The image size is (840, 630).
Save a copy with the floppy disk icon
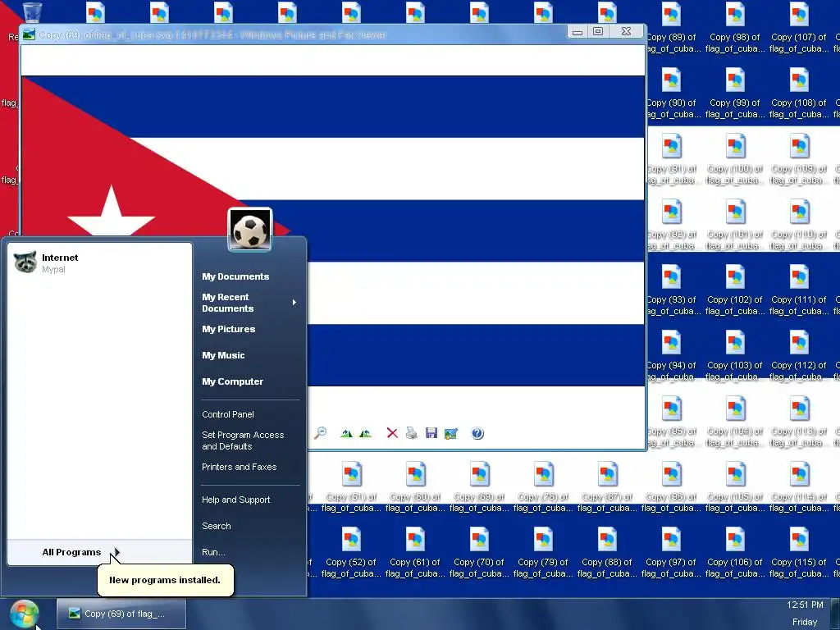(x=431, y=433)
